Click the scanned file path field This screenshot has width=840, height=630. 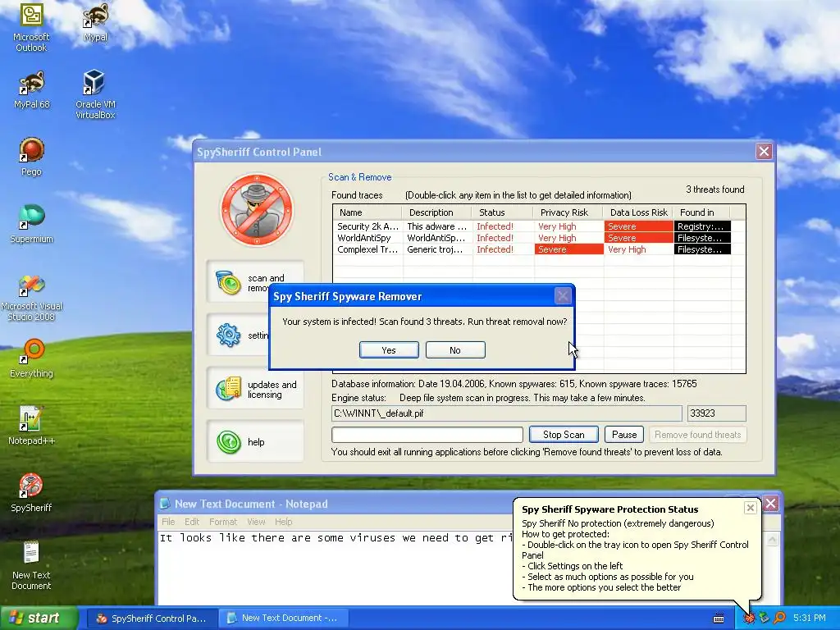(506, 413)
